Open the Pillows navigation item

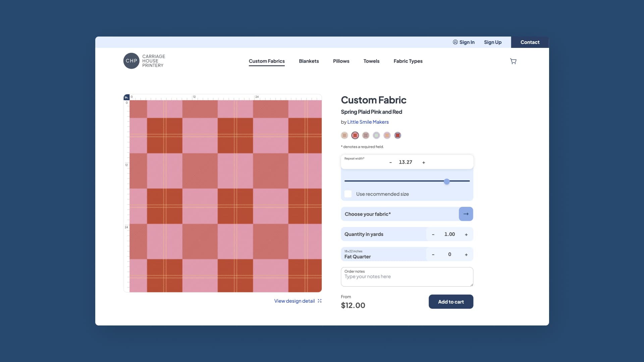pyautogui.click(x=341, y=61)
